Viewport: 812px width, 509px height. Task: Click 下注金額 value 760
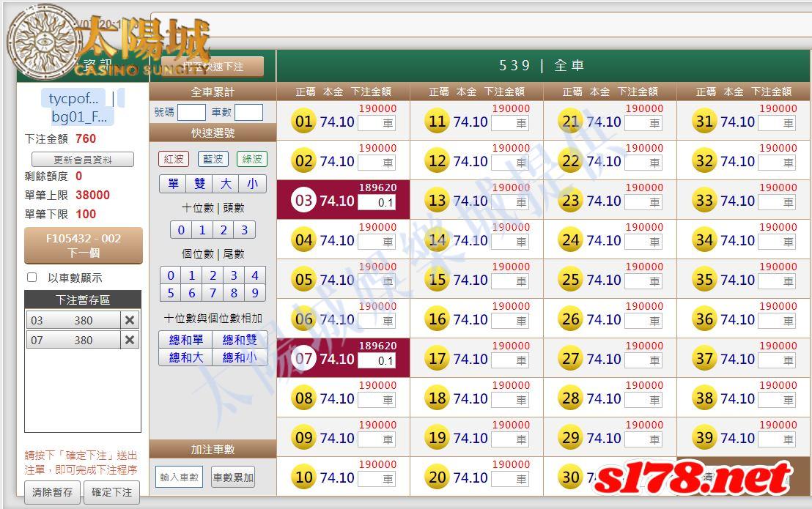(86, 138)
